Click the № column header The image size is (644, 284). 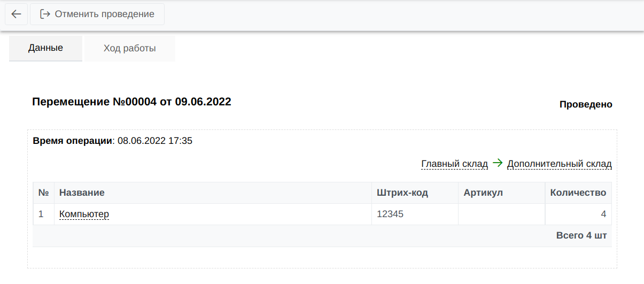(44, 193)
